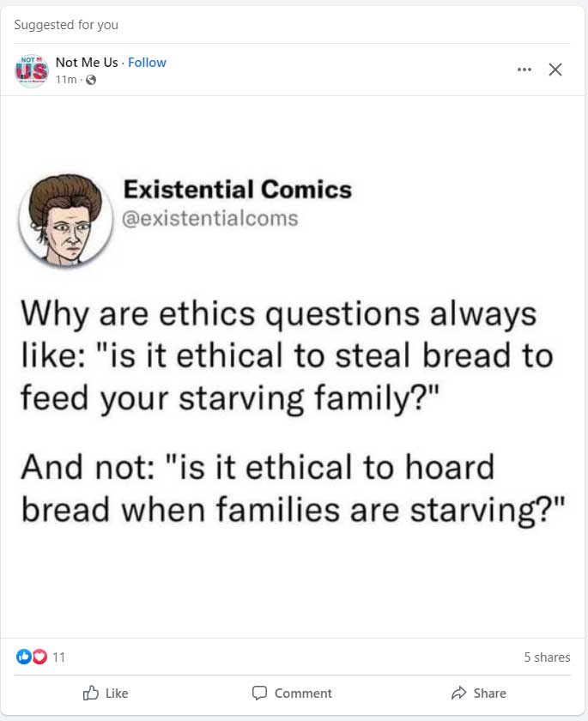Open the Not Me Us page avatar

tap(31, 70)
